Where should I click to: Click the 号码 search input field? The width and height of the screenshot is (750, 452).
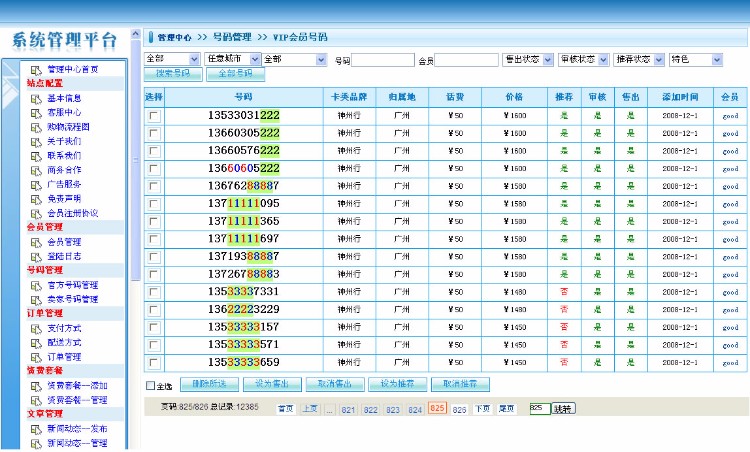(x=383, y=60)
